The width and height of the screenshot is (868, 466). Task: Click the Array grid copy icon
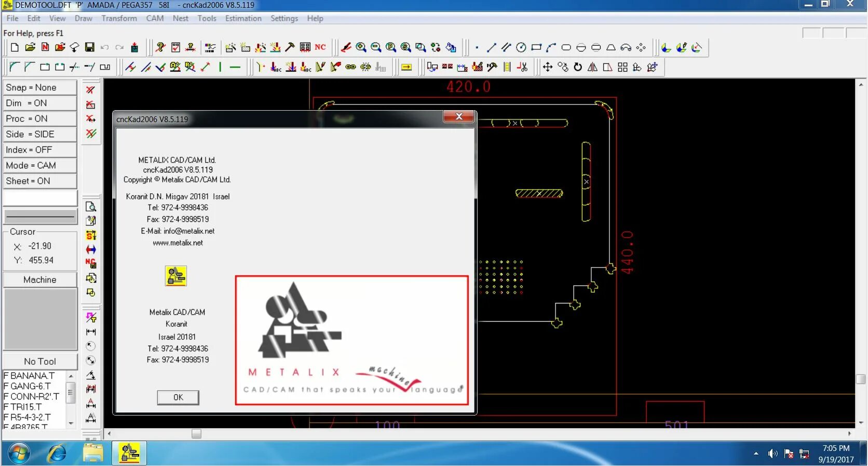click(622, 67)
